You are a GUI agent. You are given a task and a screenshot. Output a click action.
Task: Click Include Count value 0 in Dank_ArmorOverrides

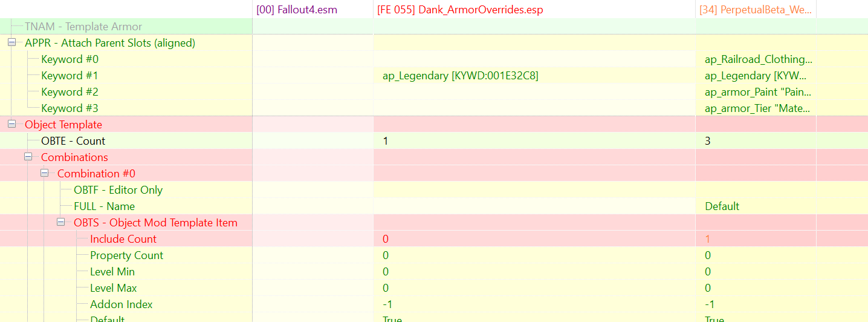point(386,239)
